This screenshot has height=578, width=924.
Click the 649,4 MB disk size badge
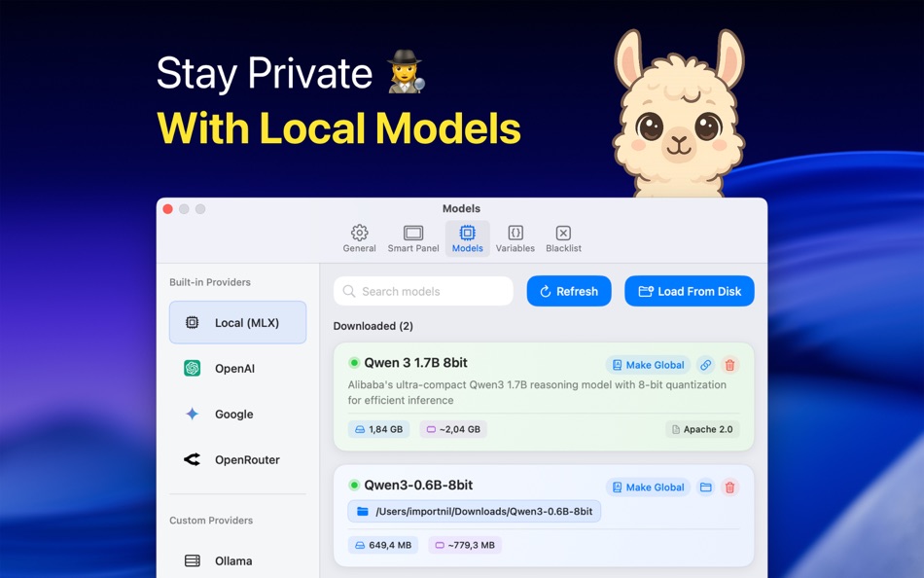[x=383, y=545]
